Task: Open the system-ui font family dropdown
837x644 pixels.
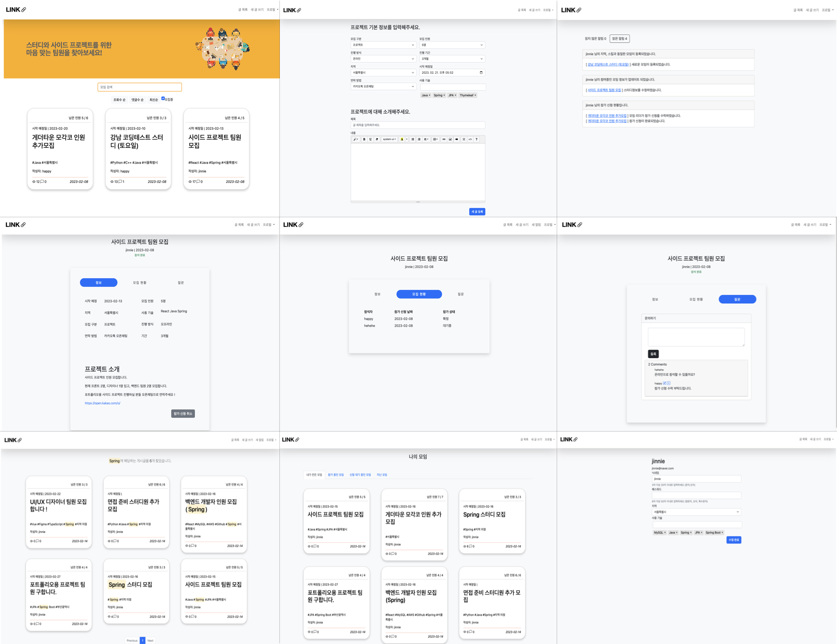Action: pyautogui.click(x=389, y=139)
